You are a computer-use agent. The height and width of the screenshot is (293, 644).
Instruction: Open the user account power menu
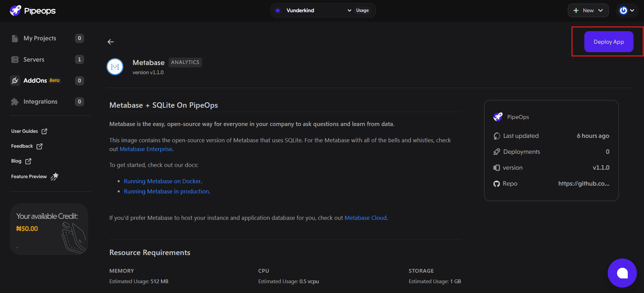pos(627,11)
